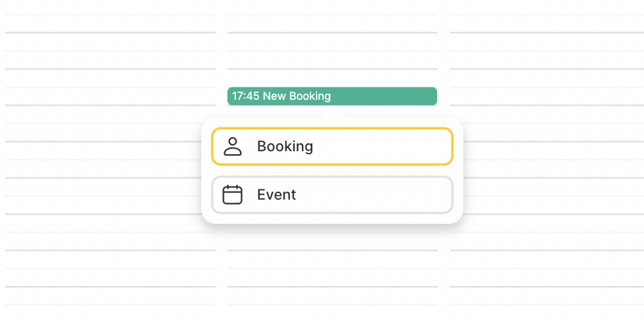Open the green 17:45 New Booking block

332,96
